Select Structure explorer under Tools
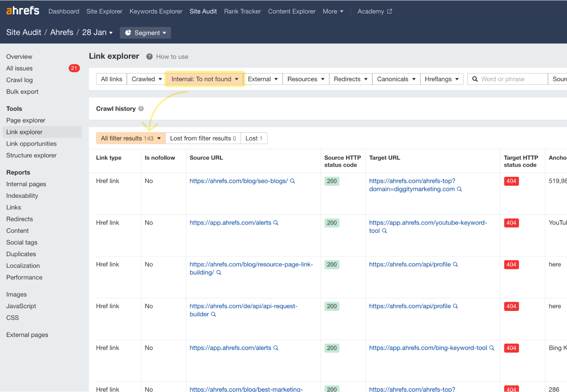This screenshot has height=392, width=567. coord(31,155)
